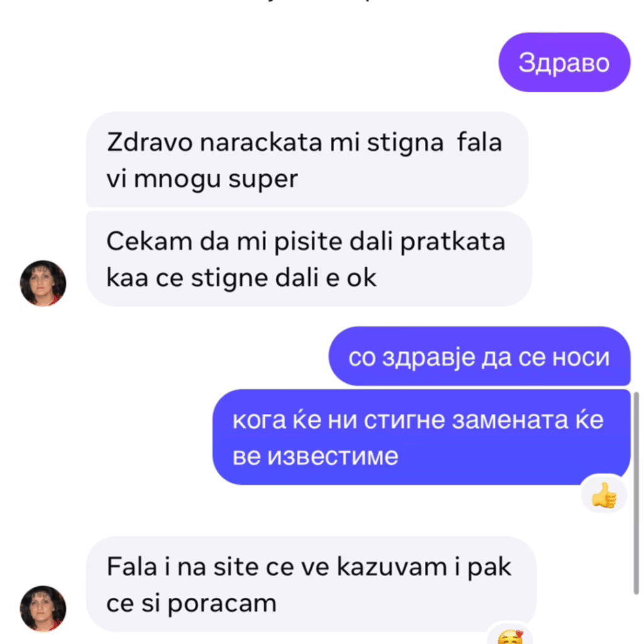Select the 'Fala i na site' message
Image resolution: width=644 pixels, height=644 pixels.
[x=311, y=584]
